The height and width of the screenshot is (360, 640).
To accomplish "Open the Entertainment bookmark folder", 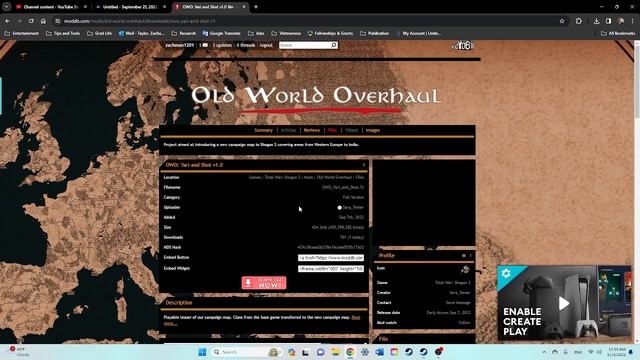I will pos(22,33).
